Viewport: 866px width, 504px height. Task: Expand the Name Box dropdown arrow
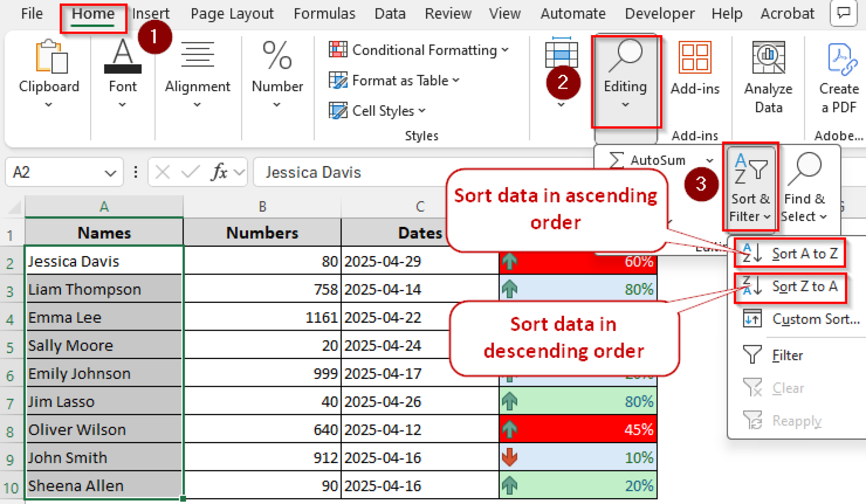(x=110, y=172)
